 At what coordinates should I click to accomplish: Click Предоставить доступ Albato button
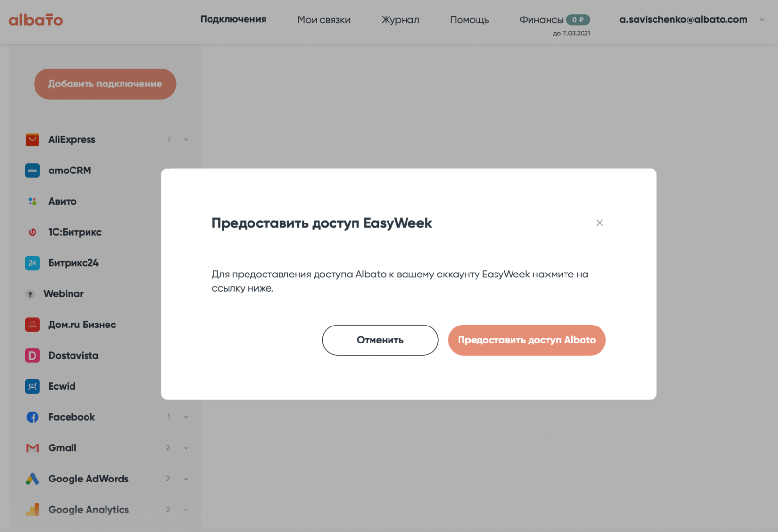pos(526,340)
